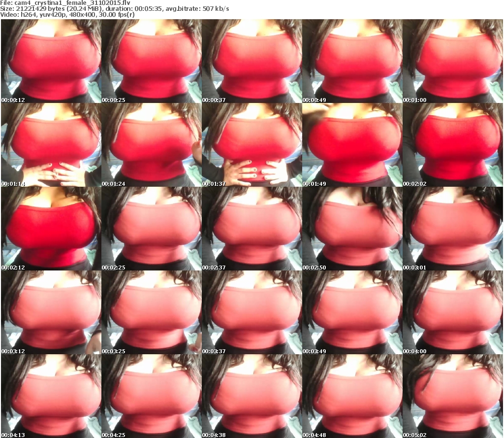Select the thumbnail at 00:01:37
The image size is (504, 438).
point(252,145)
